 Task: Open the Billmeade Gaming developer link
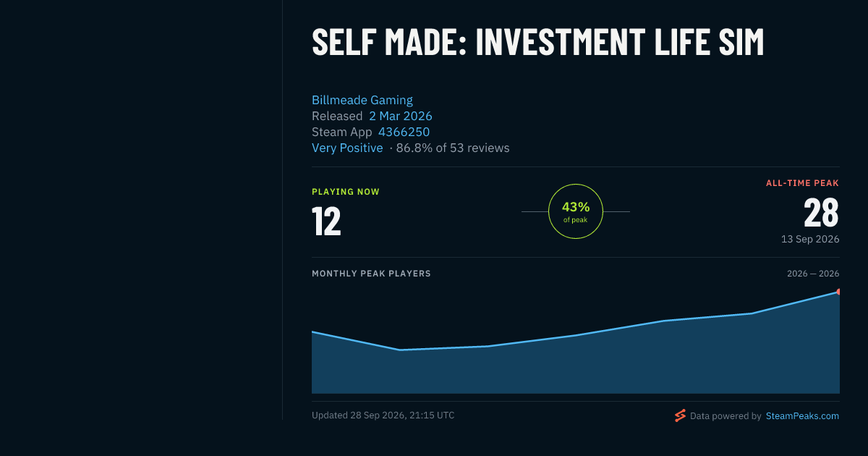pyautogui.click(x=362, y=100)
